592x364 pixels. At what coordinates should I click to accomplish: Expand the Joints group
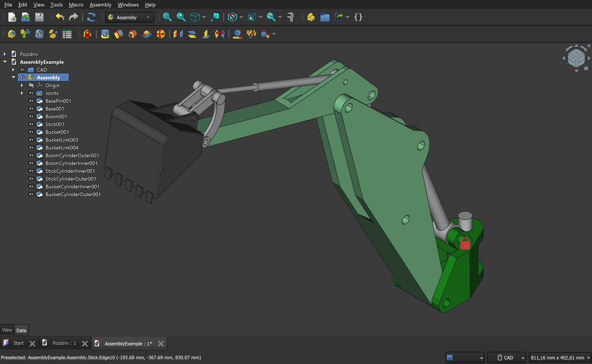click(22, 93)
